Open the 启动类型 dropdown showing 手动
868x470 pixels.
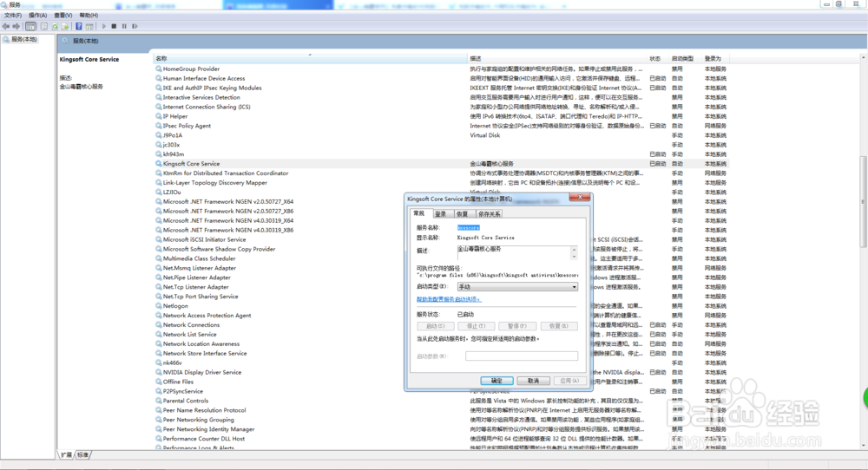point(517,286)
